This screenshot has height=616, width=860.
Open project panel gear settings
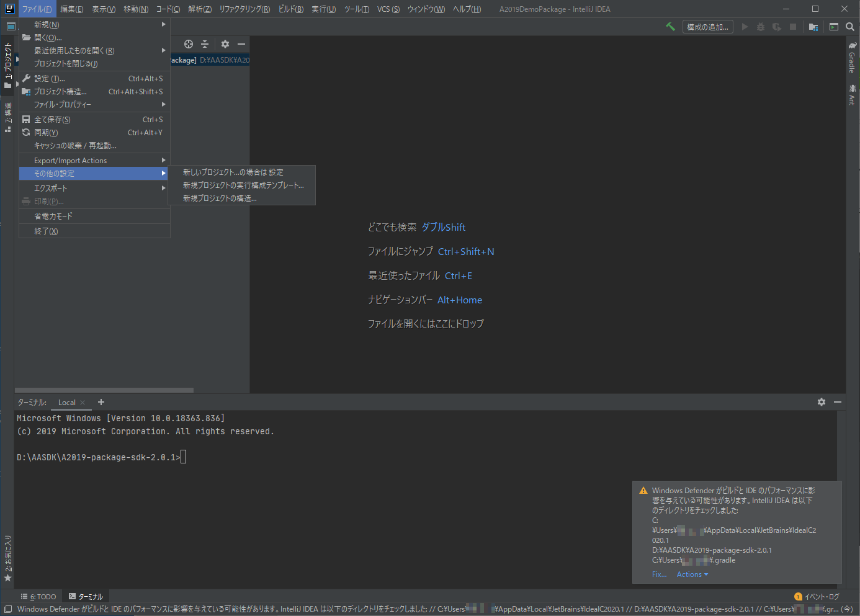click(225, 44)
